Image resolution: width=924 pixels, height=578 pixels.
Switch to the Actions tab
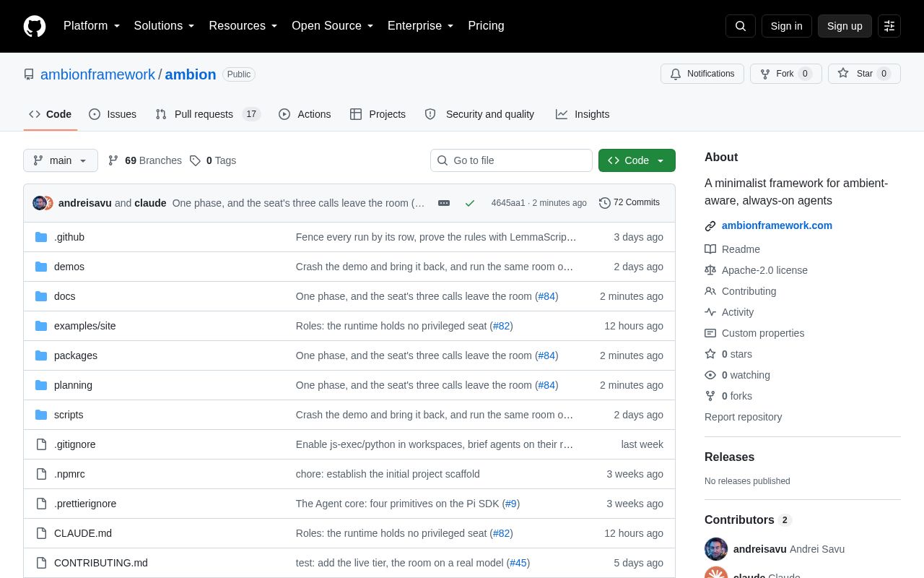point(305,114)
